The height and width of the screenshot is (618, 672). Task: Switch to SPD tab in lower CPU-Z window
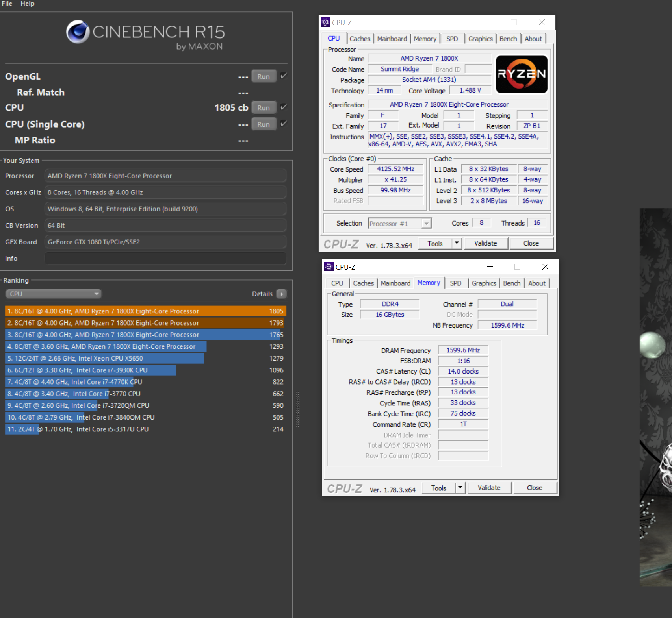456,283
